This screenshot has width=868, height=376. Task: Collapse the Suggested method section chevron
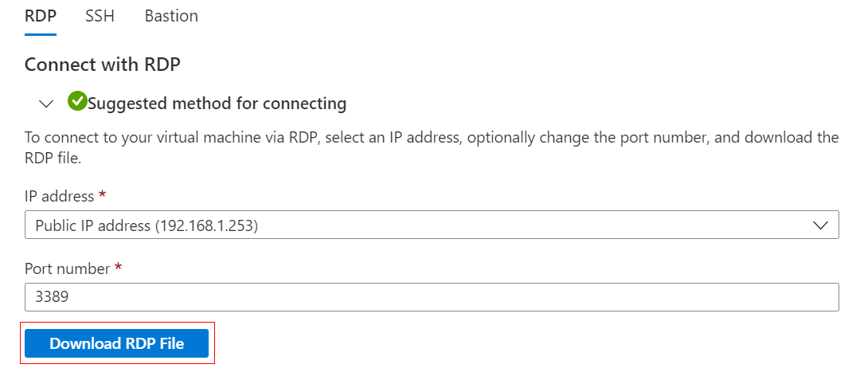coord(46,104)
